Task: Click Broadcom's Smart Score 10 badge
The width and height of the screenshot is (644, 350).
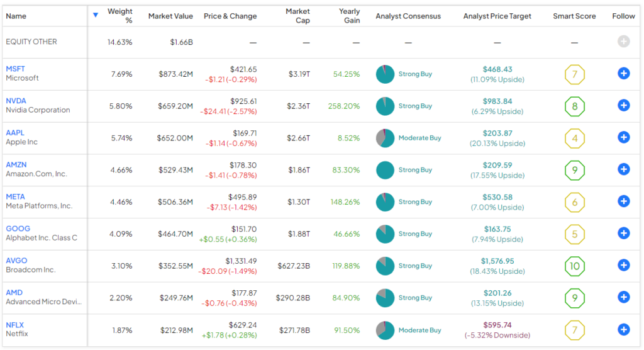Action: (574, 266)
